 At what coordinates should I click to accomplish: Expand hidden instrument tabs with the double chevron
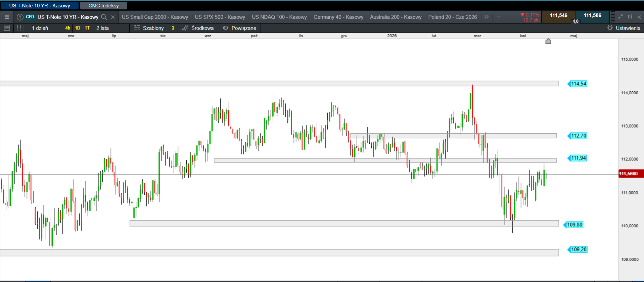click(486, 17)
